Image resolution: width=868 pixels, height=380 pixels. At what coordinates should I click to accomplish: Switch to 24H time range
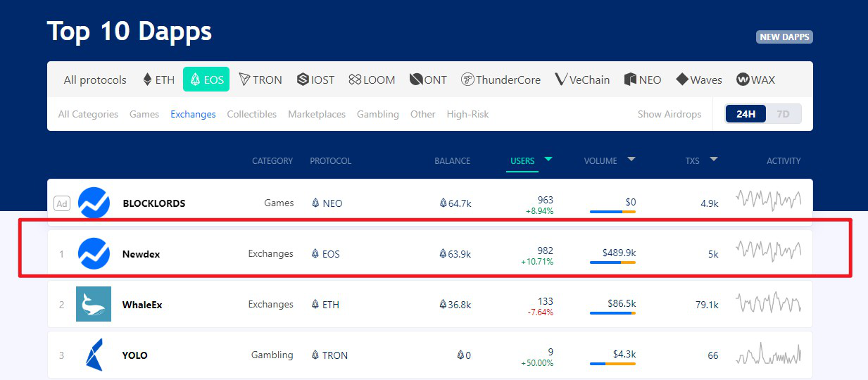pyautogui.click(x=746, y=114)
